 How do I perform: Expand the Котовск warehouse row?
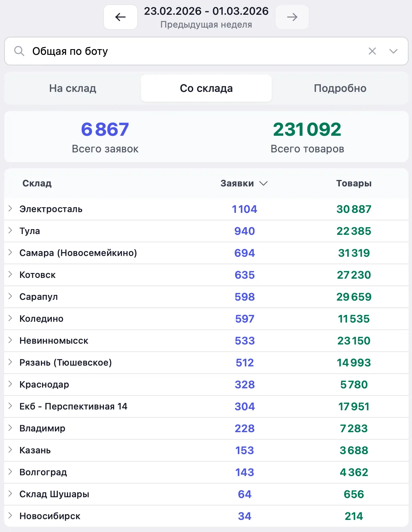tap(10, 275)
